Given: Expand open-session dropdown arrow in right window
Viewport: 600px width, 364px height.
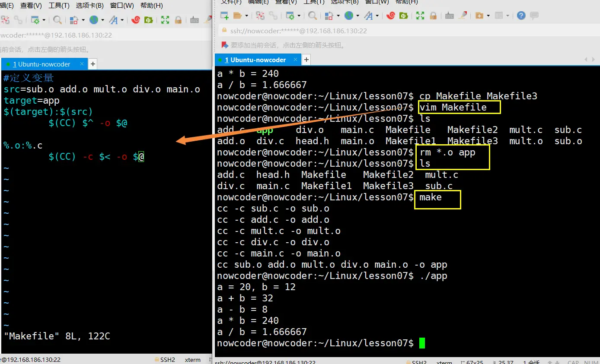Looking at the screenshot, I should [247, 16].
